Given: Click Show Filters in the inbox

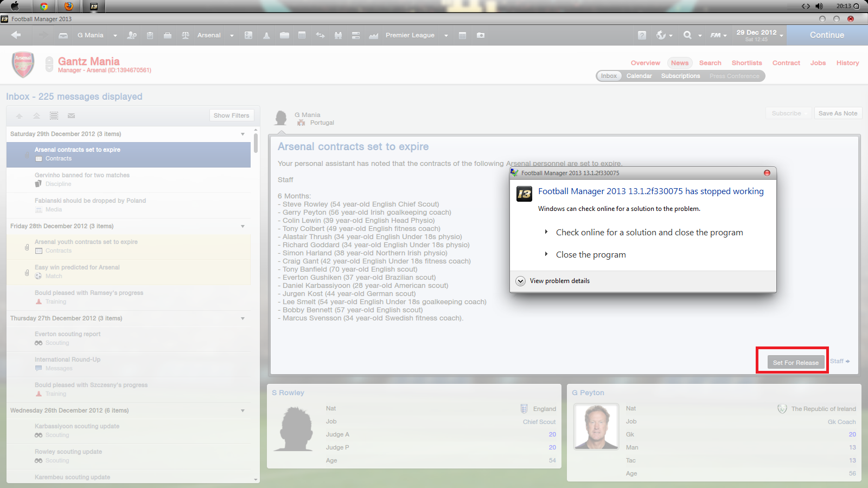Looking at the screenshot, I should point(232,115).
